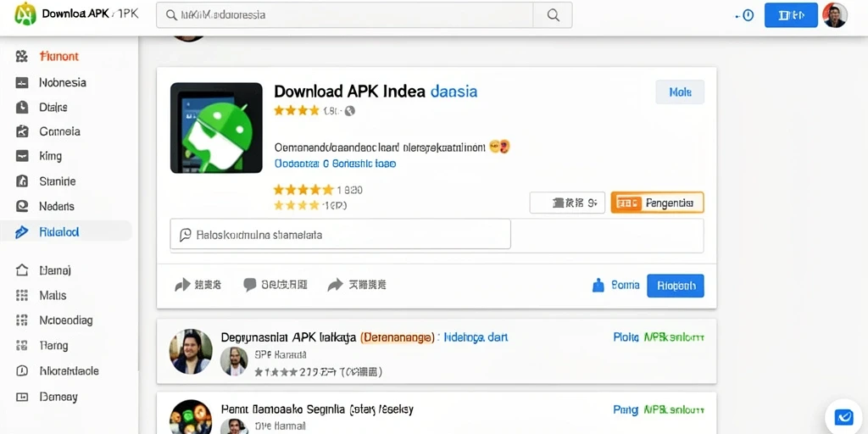868x434 pixels.
Task: Open the Pamt Bamoako Segmlia post title
Action: (x=317, y=410)
